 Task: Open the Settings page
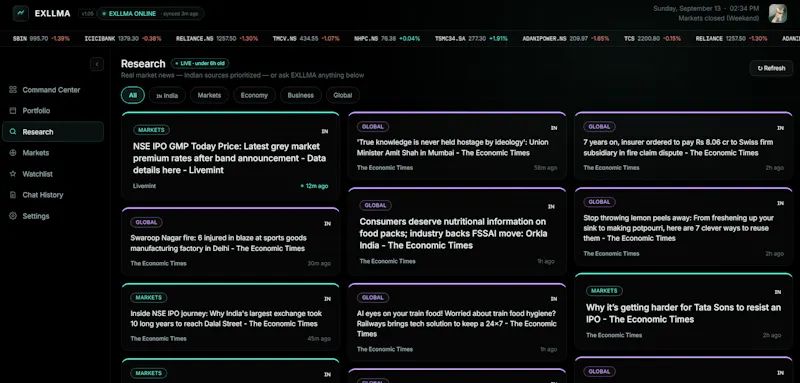point(53,216)
